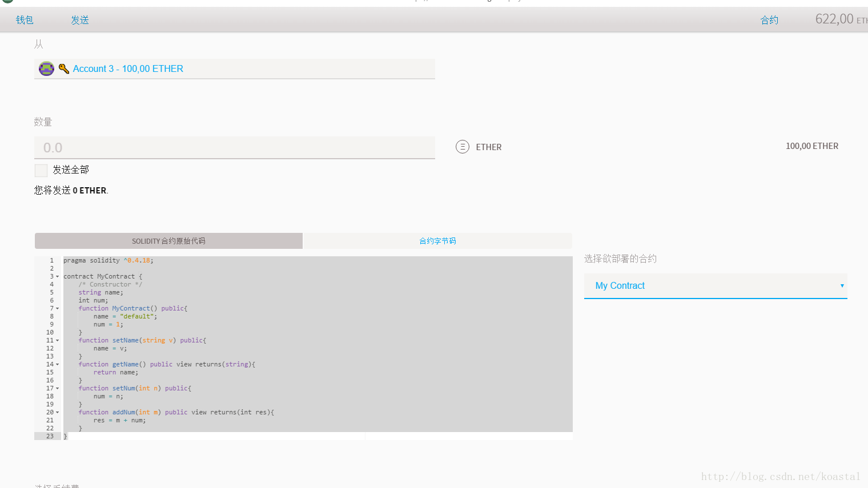Collapse the code fold arrow on line 14
Viewport: 868px width, 488px height.
pyautogui.click(x=58, y=365)
